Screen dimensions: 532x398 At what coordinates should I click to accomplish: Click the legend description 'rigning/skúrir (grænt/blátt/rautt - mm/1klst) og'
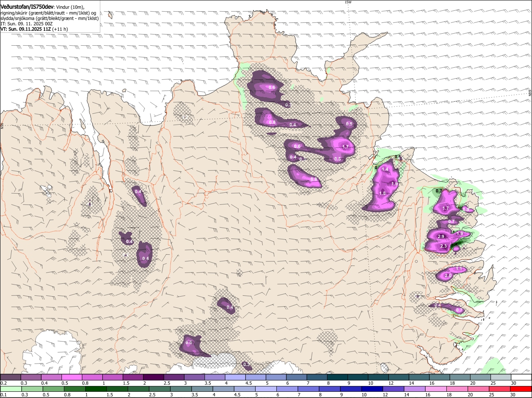pyautogui.click(x=48, y=13)
